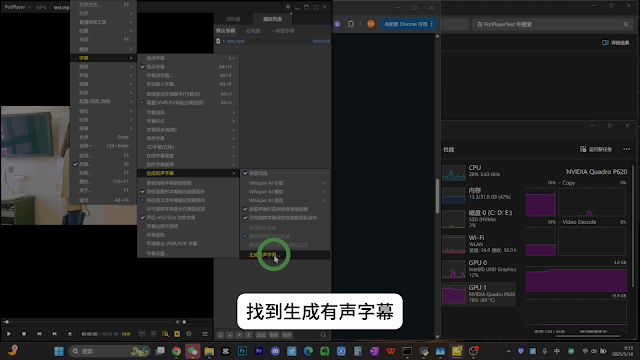Select 此电脑 album in playlist

click(253, 31)
